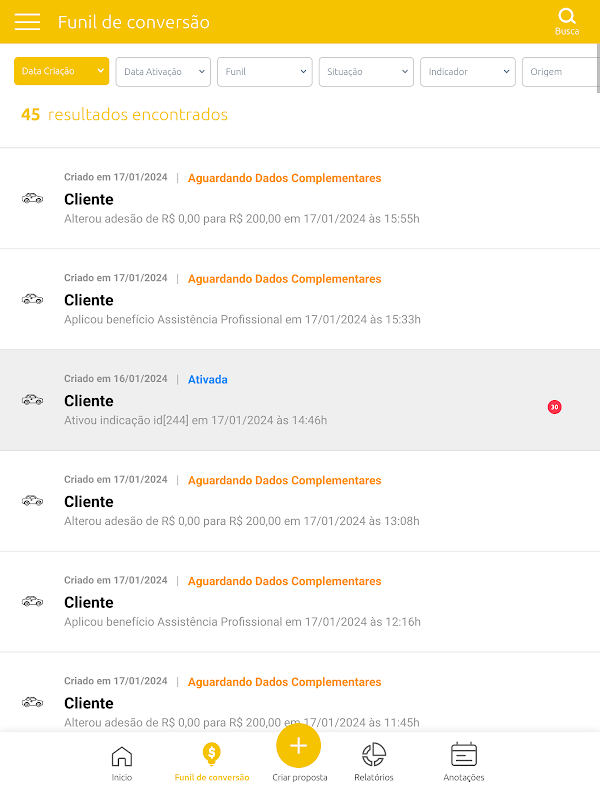Click the red 30 notification badge
This screenshot has height=800, width=600.
click(555, 407)
